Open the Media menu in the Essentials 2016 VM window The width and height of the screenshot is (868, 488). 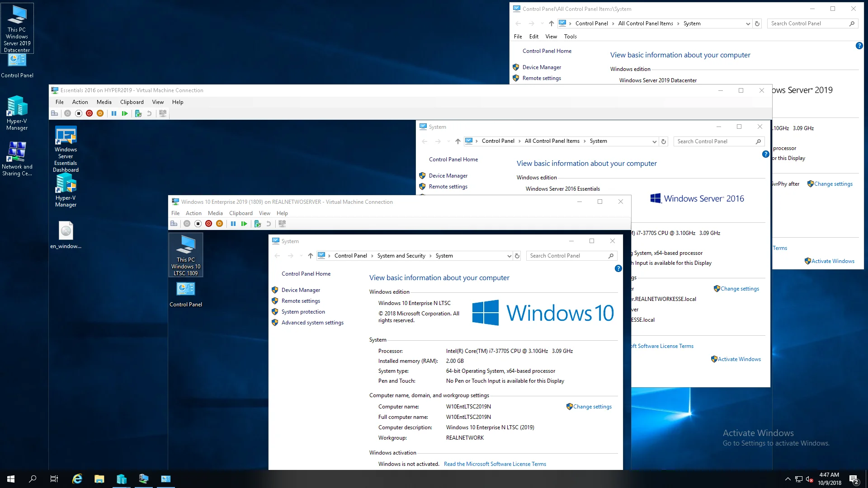104,102
